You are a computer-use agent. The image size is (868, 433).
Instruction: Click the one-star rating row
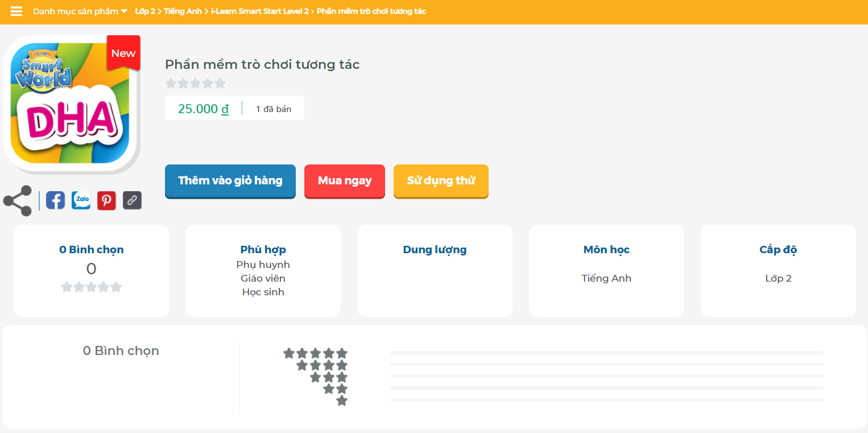coord(342,401)
